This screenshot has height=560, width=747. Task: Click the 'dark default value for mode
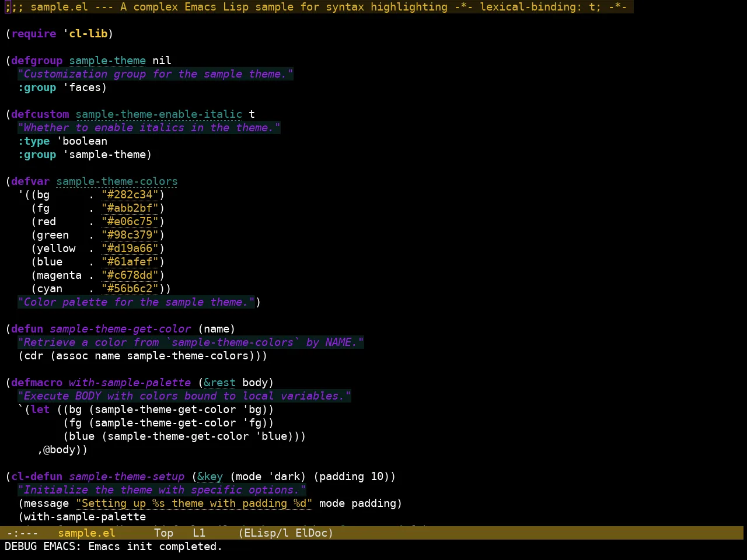click(x=284, y=477)
